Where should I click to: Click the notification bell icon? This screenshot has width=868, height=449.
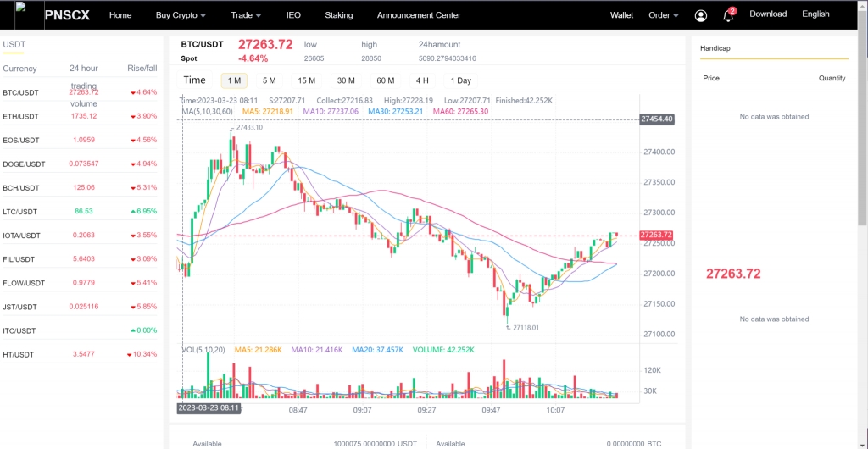tap(727, 15)
